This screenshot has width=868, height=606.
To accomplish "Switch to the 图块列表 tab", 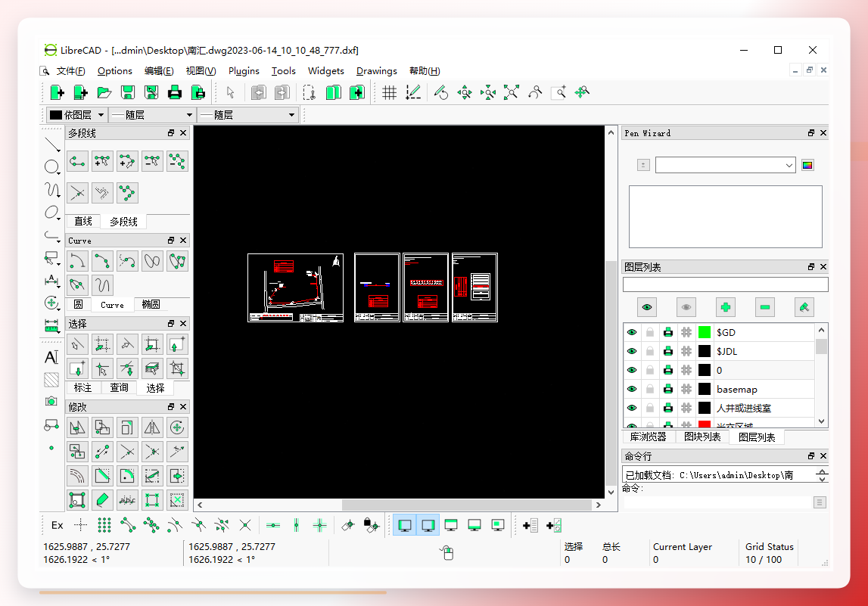I will coord(702,437).
